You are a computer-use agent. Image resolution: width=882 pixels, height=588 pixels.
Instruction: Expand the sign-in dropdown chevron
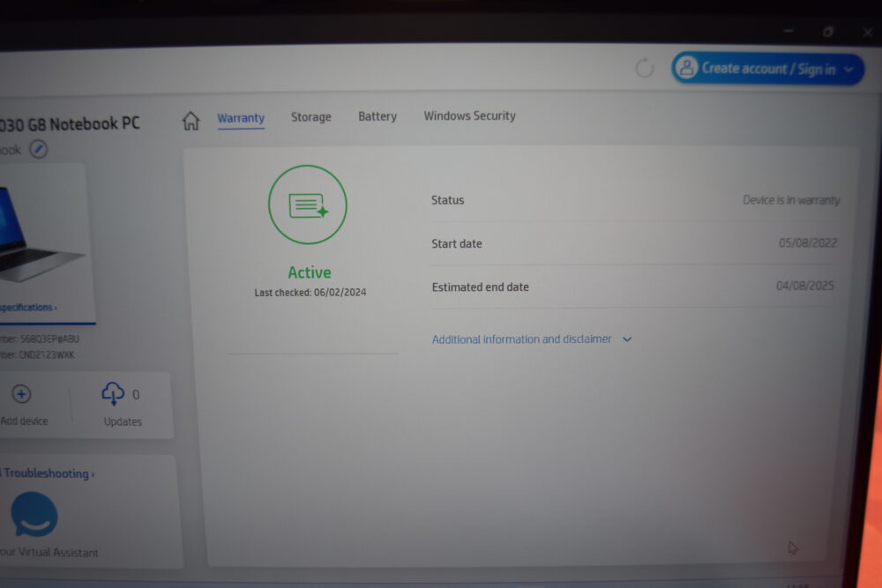pos(849,70)
